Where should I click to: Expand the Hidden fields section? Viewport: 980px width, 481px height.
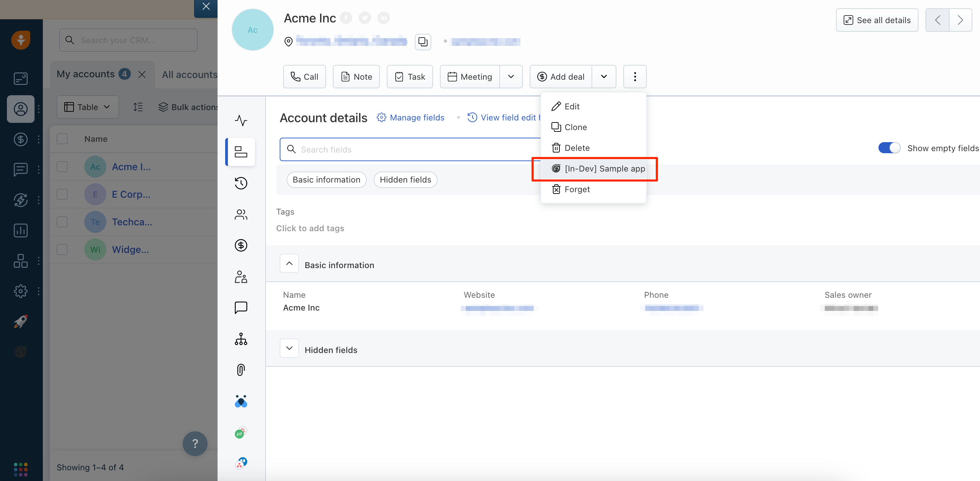coord(289,349)
